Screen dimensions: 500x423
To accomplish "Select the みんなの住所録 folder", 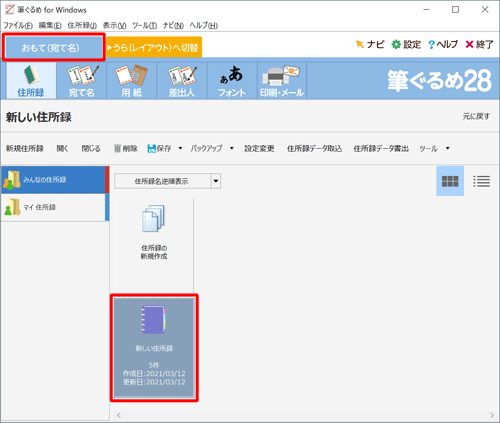I will (x=54, y=180).
